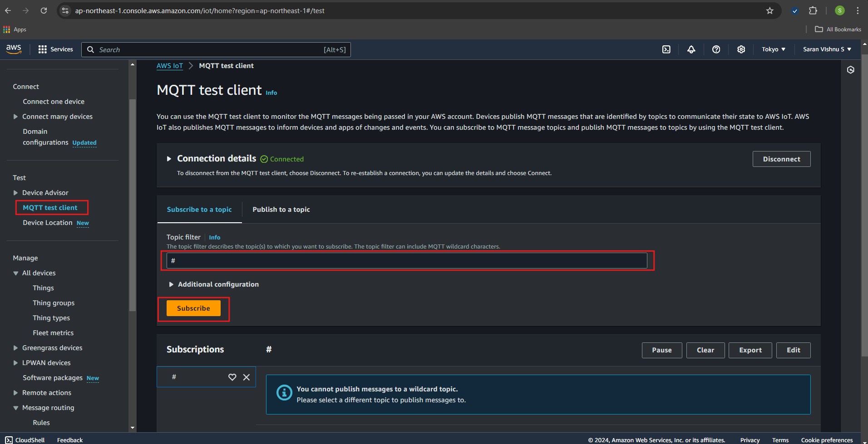
Task: Open the AWS help question mark menu
Action: 716,49
